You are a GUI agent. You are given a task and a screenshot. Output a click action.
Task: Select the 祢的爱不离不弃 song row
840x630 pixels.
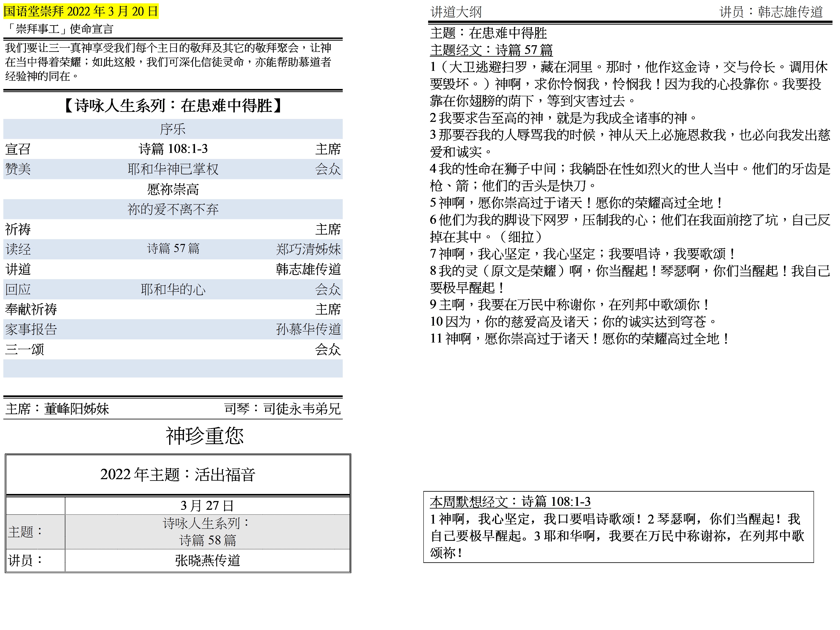point(173,209)
